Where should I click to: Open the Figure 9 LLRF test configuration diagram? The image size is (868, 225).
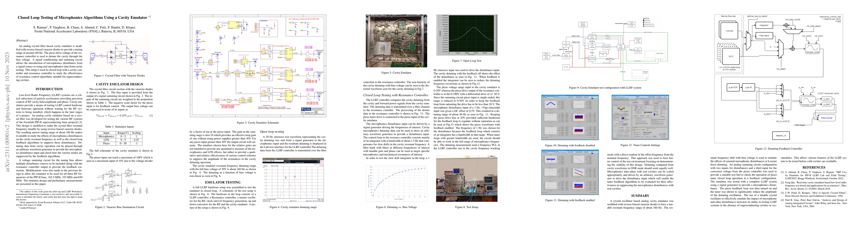pos(605,49)
